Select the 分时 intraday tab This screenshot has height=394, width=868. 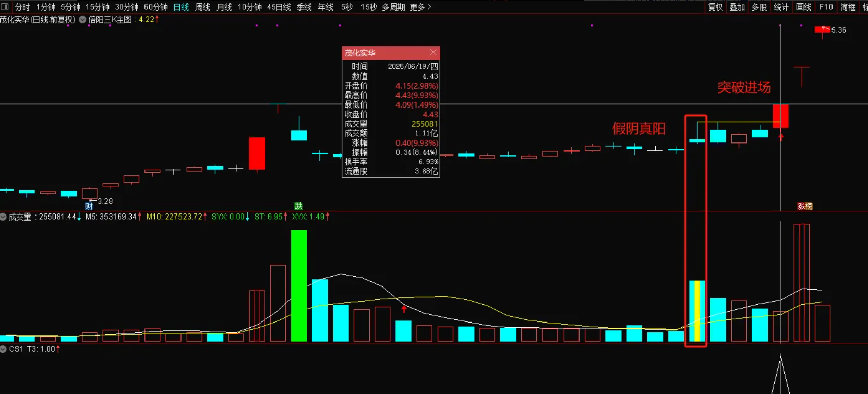pyautogui.click(x=22, y=7)
